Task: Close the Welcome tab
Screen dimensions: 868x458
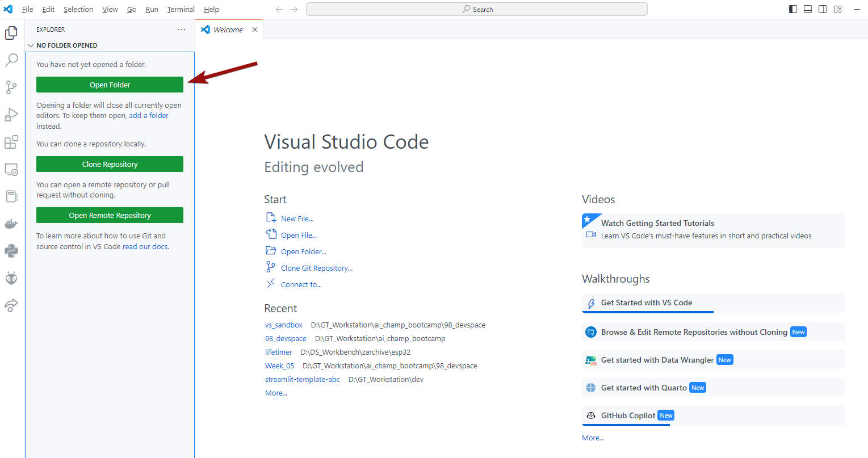Action: (255, 30)
